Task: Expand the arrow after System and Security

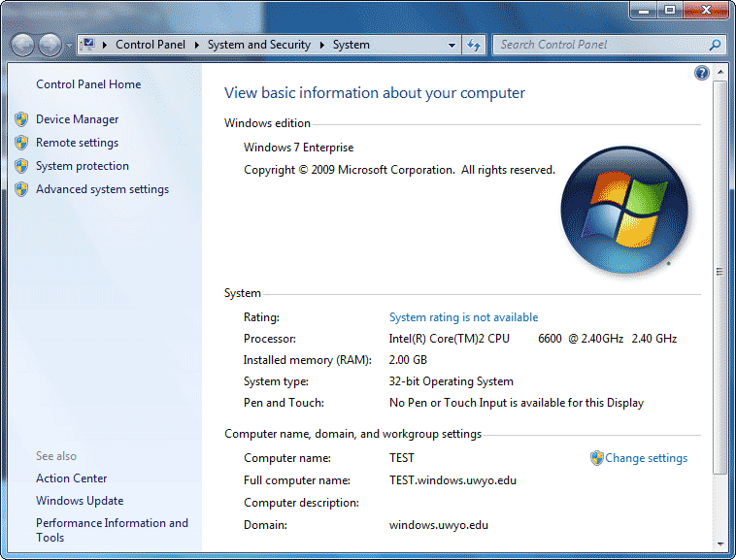Action: [x=322, y=45]
